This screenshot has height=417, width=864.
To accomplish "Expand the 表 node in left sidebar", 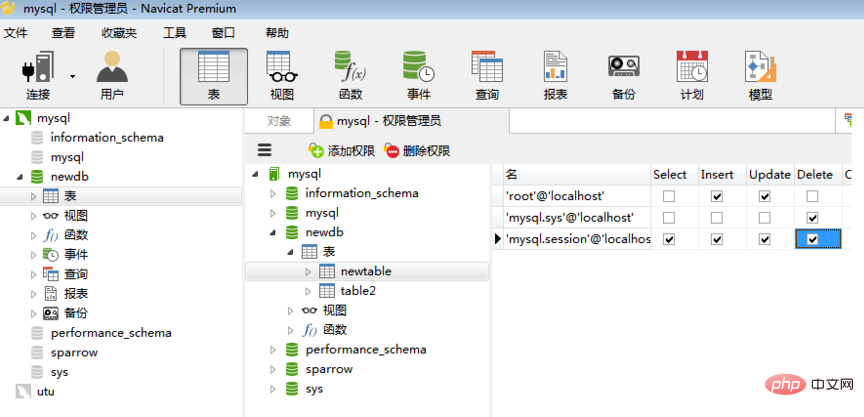I will [33, 196].
